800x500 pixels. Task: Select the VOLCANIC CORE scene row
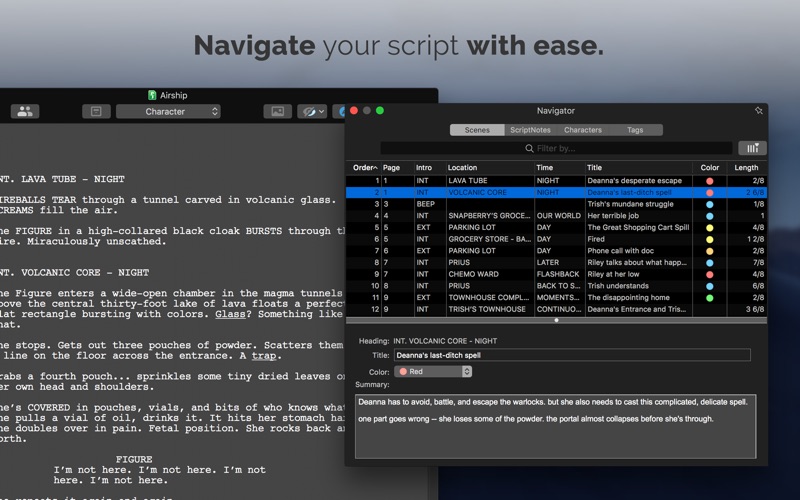(556, 192)
